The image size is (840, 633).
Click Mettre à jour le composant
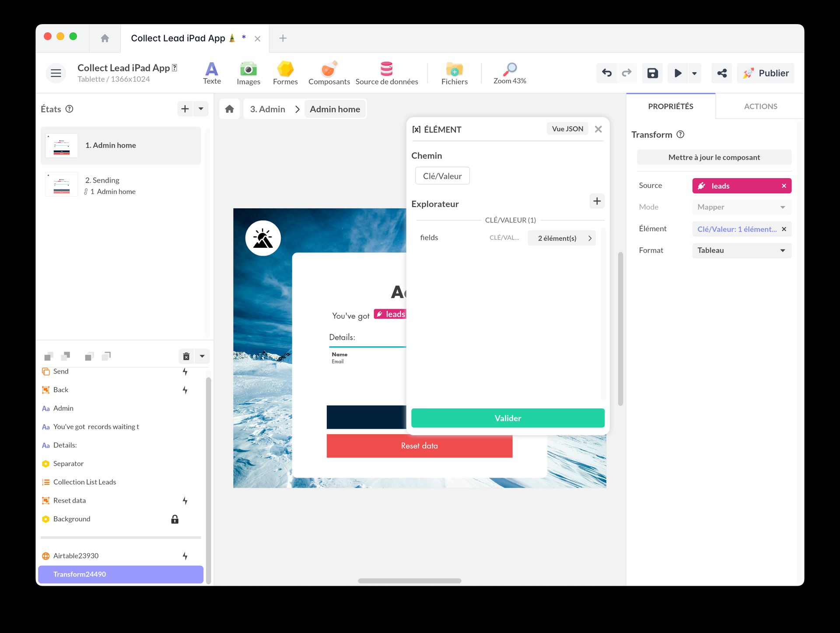click(714, 157)
